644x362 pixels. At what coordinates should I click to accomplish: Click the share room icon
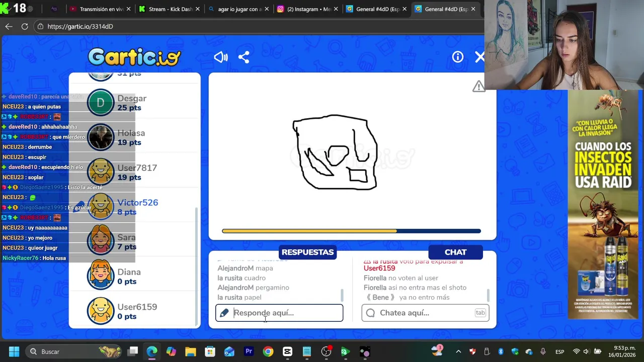(x=244, y=57)
